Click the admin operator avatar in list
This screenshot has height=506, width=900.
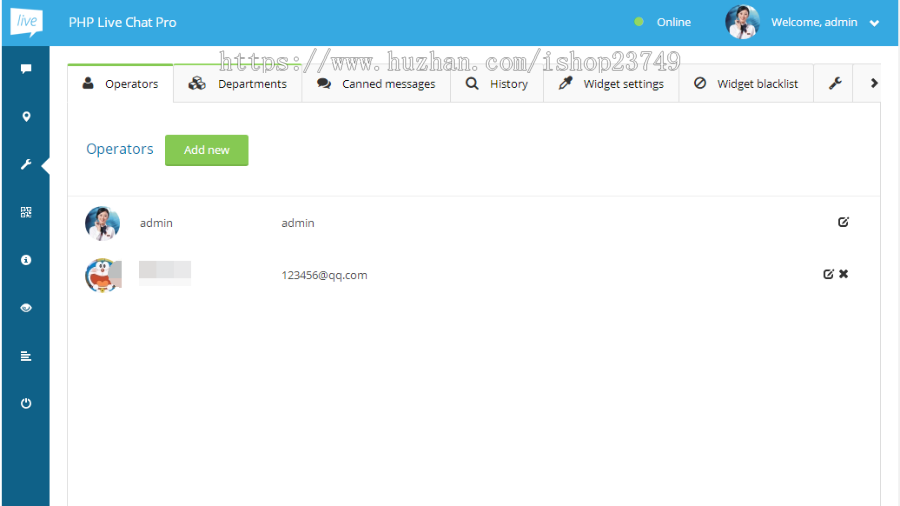[102, 223]
